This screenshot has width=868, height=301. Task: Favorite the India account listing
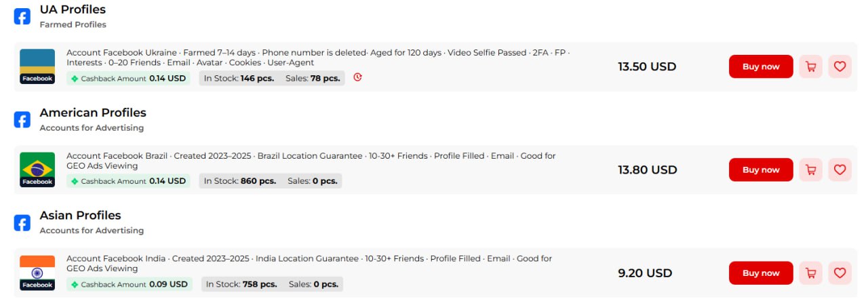[x=840, y=273]
